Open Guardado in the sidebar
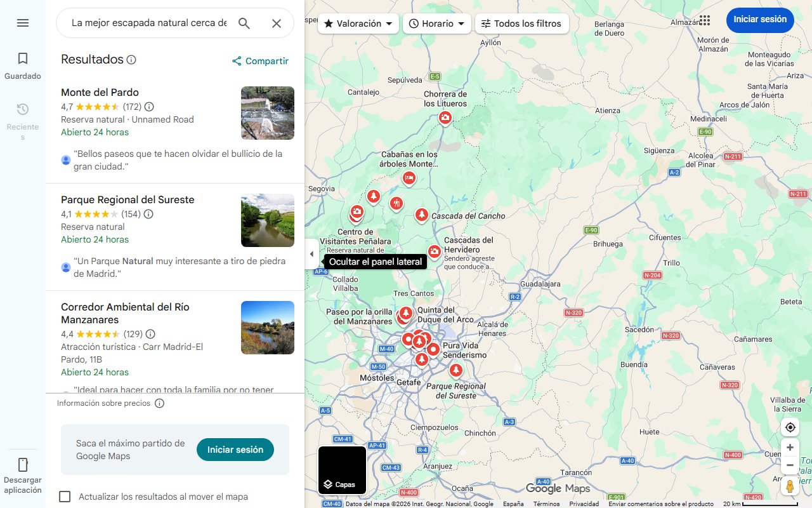This screenshot has height=508, width=812. tap(23, 63)
